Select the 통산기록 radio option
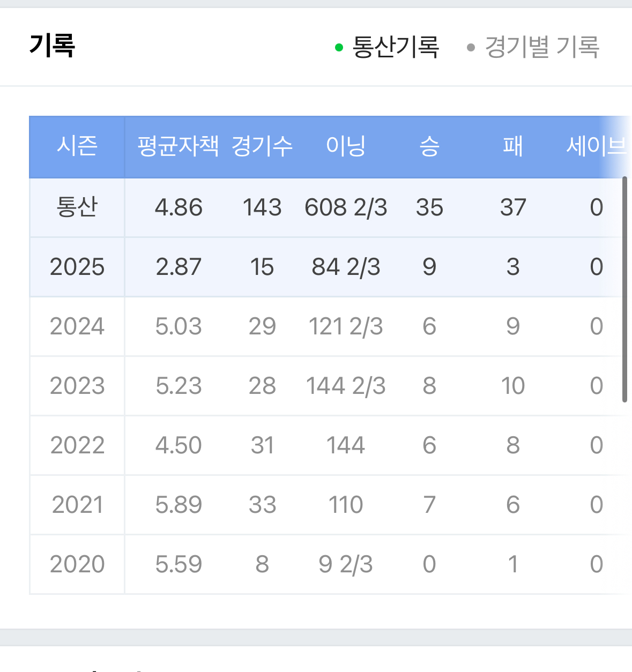The image size is (632, 672). tap(387, 47)
